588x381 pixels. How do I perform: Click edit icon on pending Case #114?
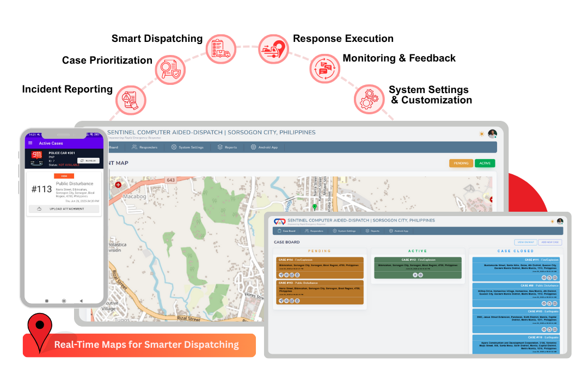click(x=292, y=275)
